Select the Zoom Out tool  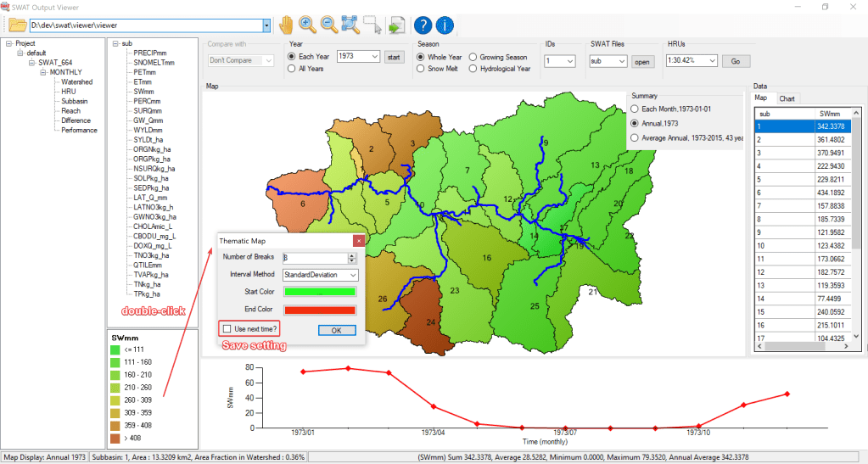[329, 25]
